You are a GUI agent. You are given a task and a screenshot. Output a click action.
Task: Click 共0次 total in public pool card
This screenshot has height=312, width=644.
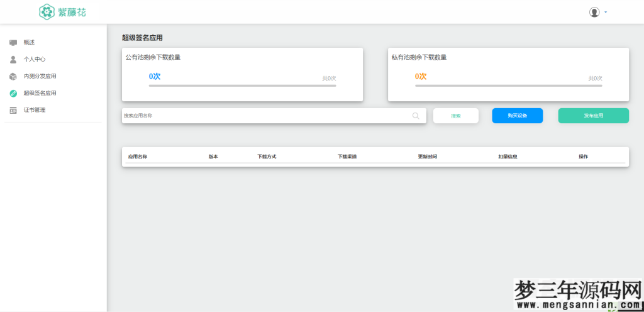tap(329, 79)
